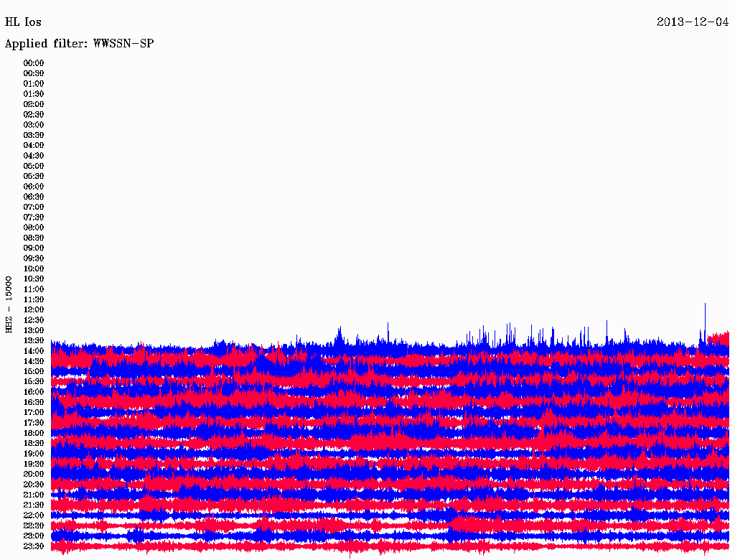Click the 16:30 time label
Image resolution: width=735 pixels, height=560 pixels.
coord(34,403)
